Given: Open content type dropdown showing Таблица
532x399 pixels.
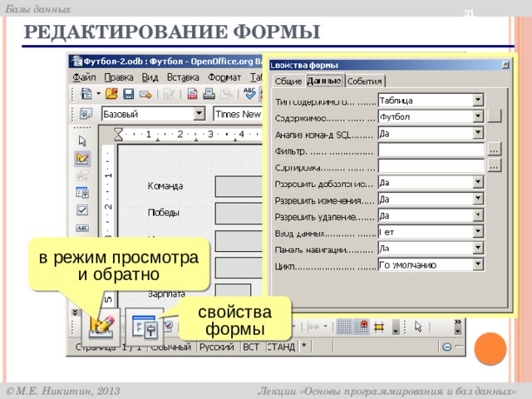Looking at the screenshot, I should [x=478, y=100].
